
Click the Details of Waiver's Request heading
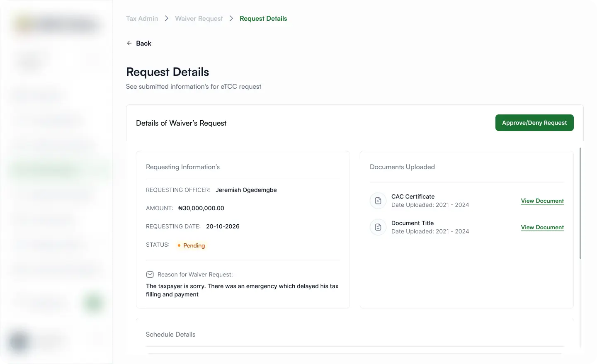coord(181,123)
